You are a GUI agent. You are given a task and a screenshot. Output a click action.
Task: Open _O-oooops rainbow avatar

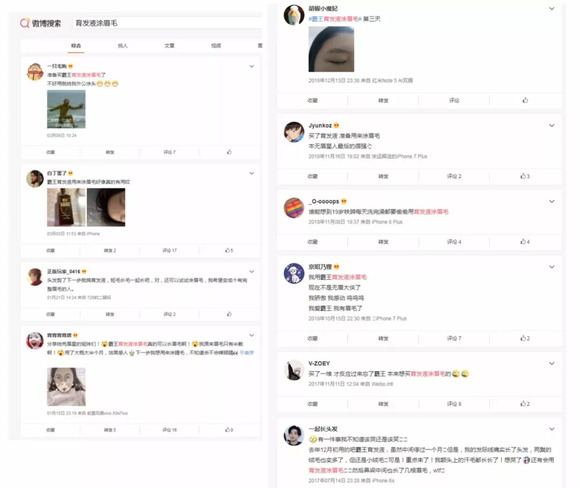pyautogui.click(x=294, y=208)
